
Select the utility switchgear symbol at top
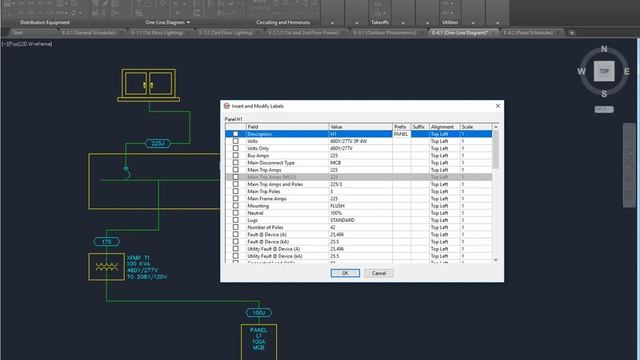click(x=149, y=85)
